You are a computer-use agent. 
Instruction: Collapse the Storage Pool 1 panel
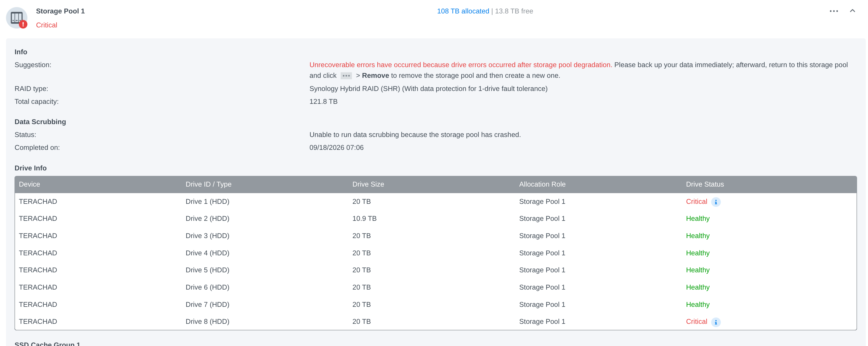[852, 11]
